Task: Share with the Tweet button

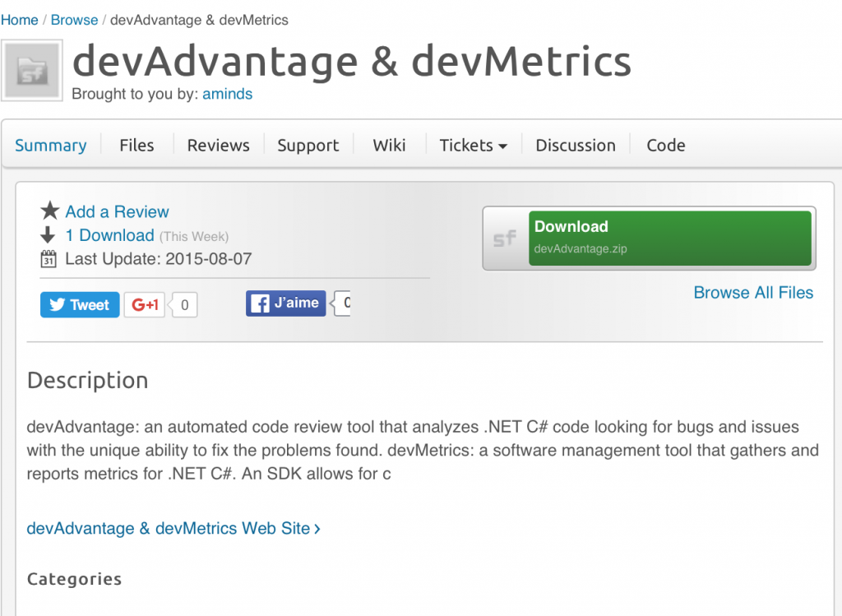Action: tap(80, 304)
